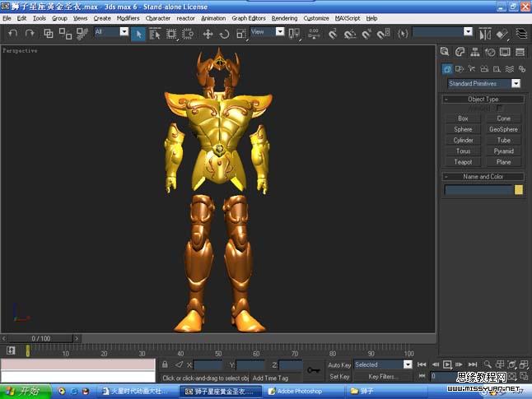Toggle the Rectangular Selection Region icon
Screen dimensions: 532x399
[x=171, y=34]
